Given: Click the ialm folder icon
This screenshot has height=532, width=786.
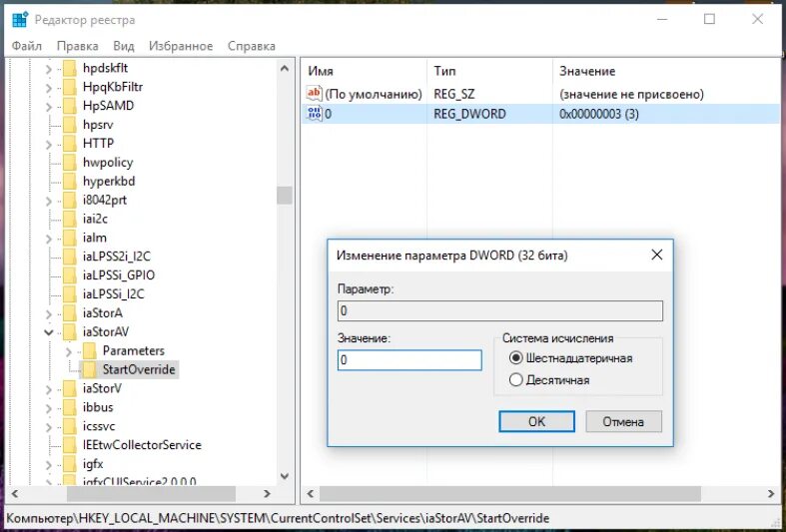Looking at the screenshot, I should click(70, 238).
